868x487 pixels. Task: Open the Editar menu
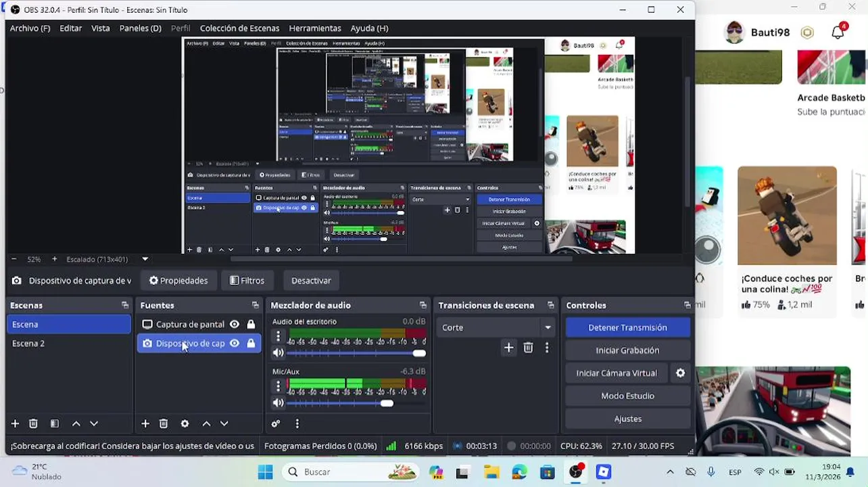[x=70, y=28]
